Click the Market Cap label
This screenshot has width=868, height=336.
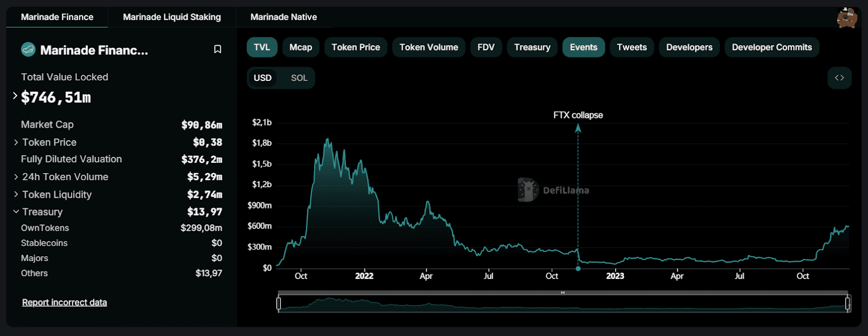(x=47, y=124)
